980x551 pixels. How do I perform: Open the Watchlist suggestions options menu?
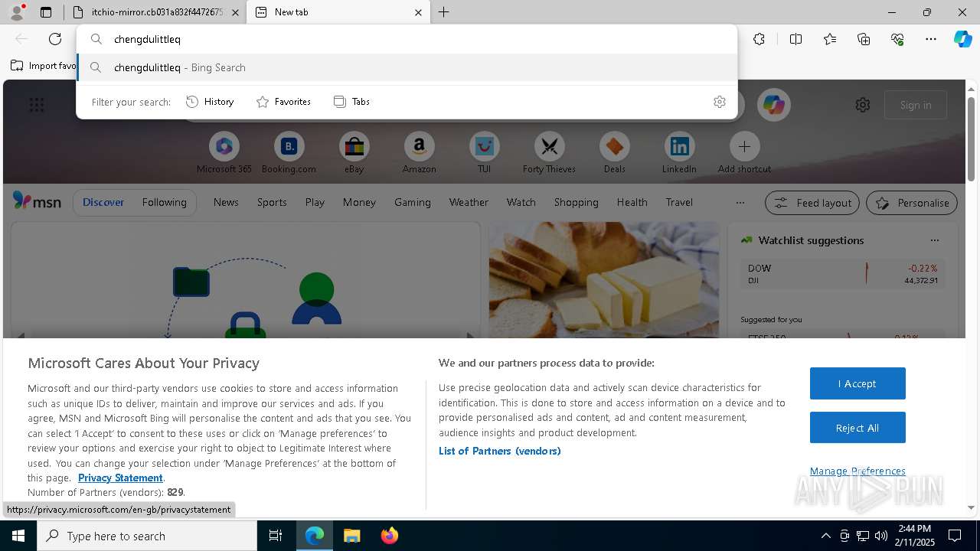pos(934,240)
